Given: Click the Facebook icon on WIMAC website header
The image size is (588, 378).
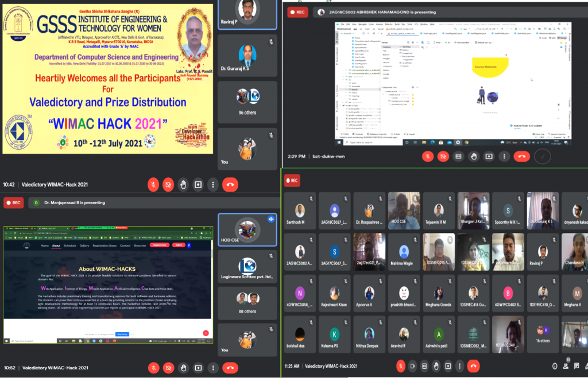Looking at the screenshot, I should [x=189, y=245].
